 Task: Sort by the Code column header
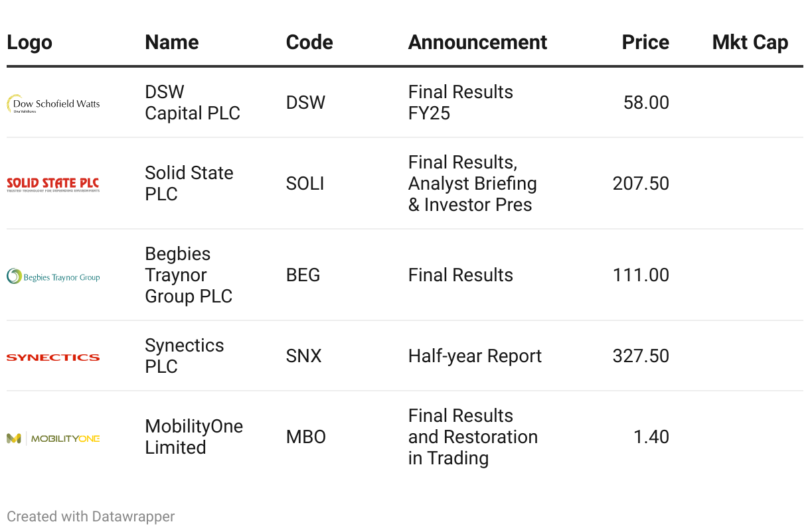coord(309,42)
